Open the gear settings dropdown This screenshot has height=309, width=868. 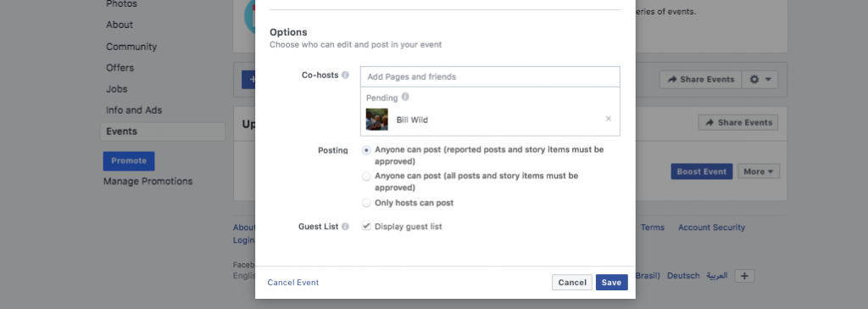coord(759,79)
